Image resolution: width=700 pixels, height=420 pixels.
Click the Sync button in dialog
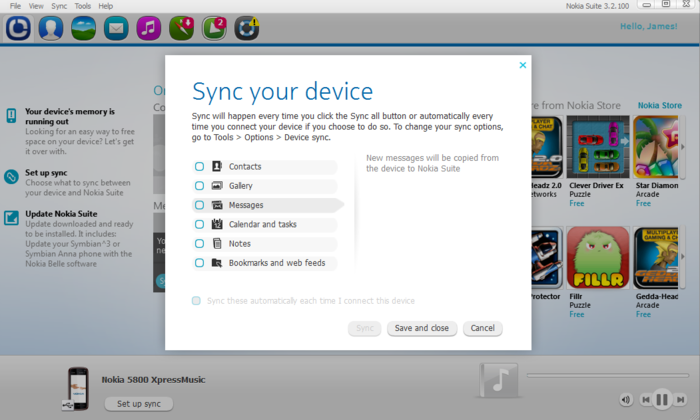(365, 328)
